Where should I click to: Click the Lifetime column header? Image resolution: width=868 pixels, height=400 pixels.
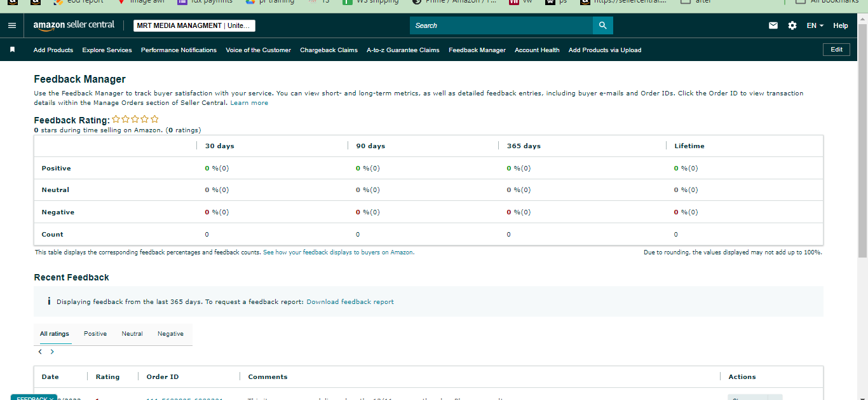click(x=689, y=146)
